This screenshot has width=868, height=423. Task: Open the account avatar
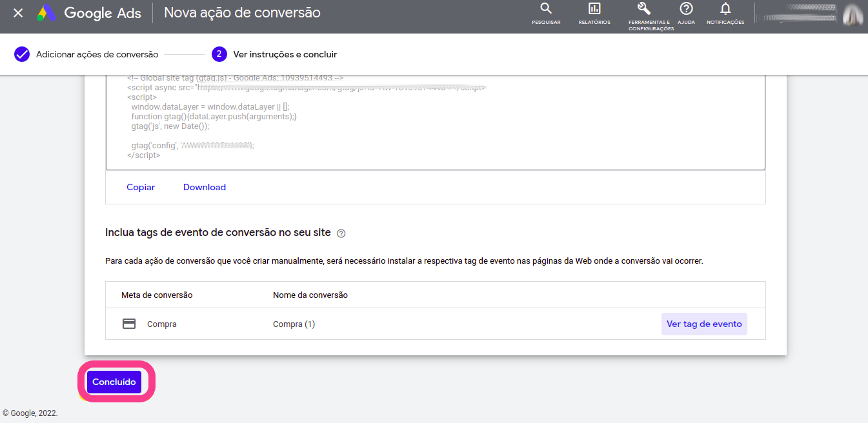(x=853, y=14)
